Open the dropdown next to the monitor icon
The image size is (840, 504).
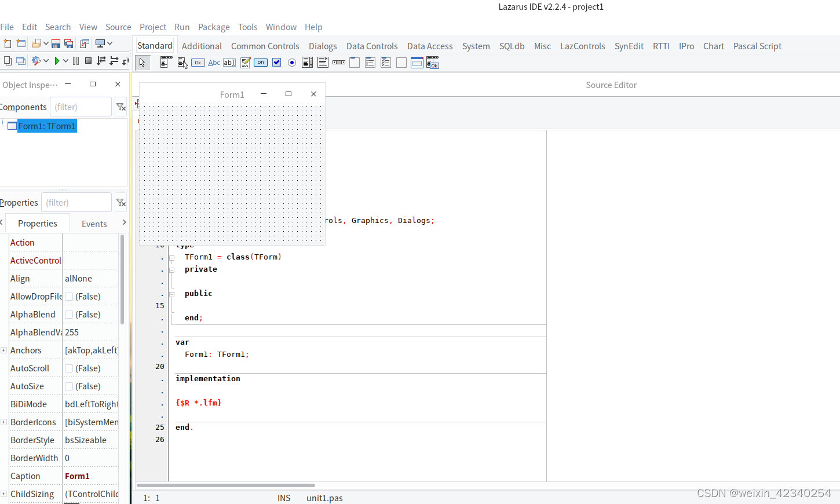pyautogui.click(x=109, y=43)
